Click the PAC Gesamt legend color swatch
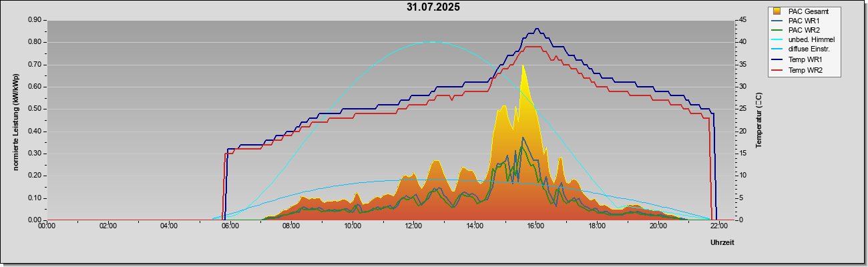The width and height of the screenshot is (868, 267). (x=777, y=11)
